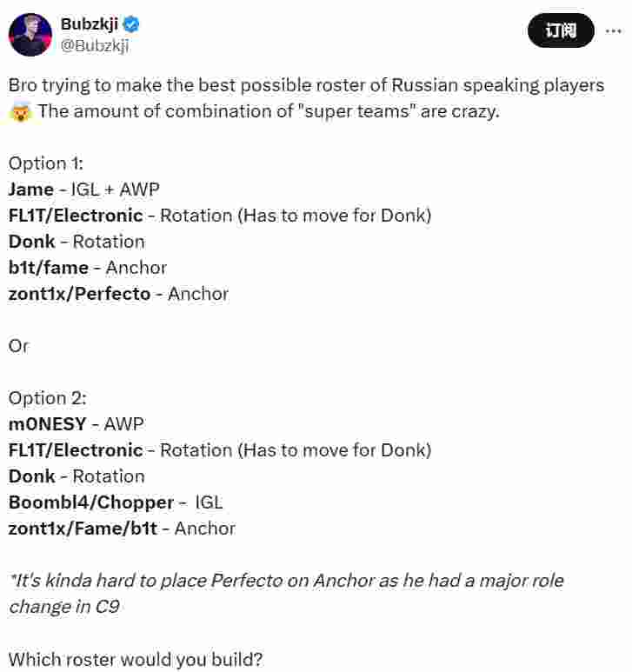Click the bold "Boombl4/Chopper" text
Viewport: 632px width, 672px height.
tap(91, 502)
